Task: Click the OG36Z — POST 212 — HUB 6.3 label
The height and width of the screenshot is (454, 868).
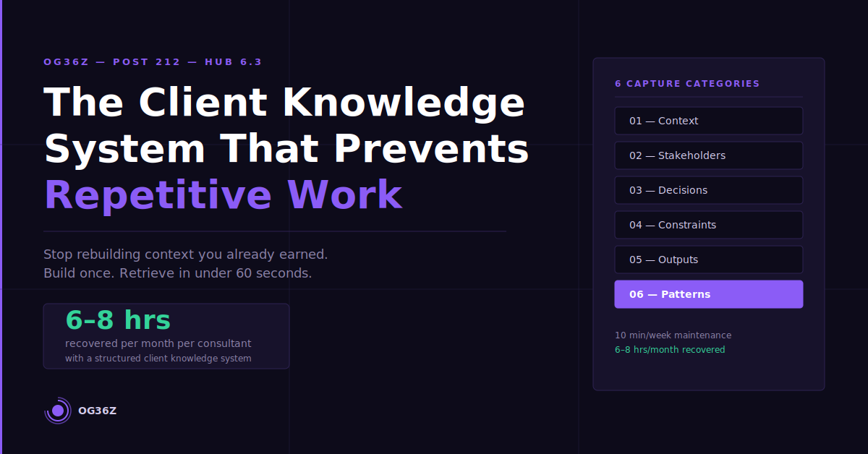Action: click(x=153, y=62)
